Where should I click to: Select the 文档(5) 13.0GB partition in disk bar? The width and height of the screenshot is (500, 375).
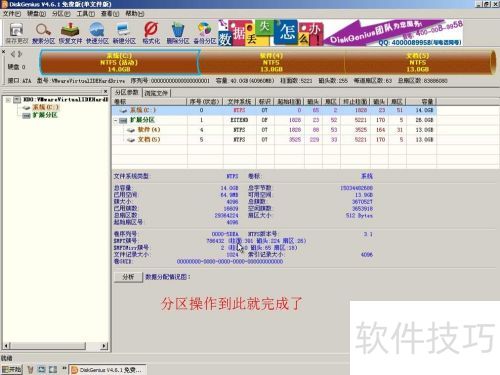click(x=418, y=62)
